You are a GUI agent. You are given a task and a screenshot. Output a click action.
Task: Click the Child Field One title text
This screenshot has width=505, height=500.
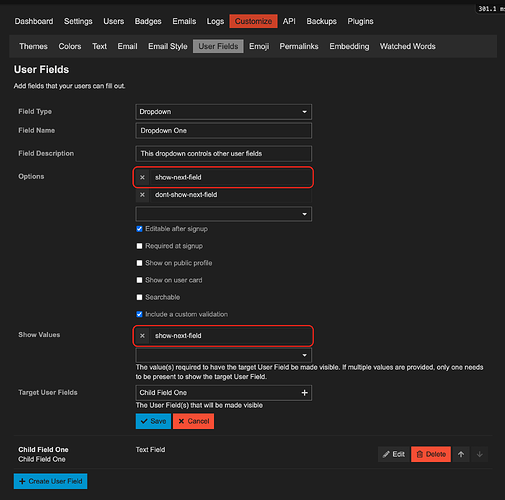tap(43, 450)
